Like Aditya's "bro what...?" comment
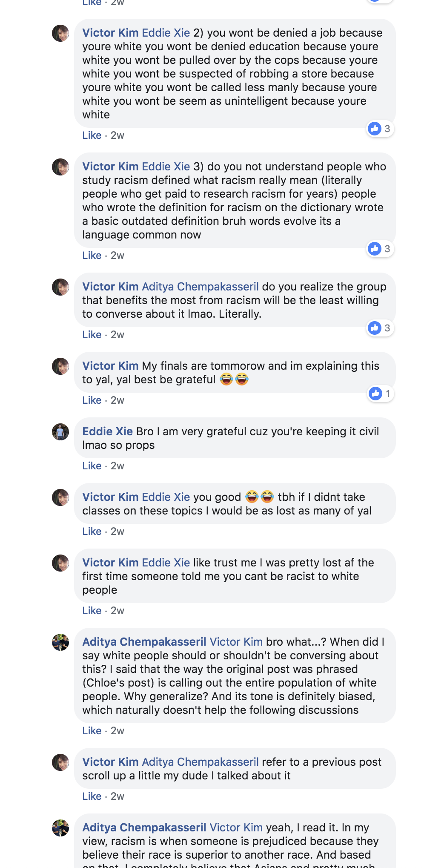The height and width of the screenshot is (868, 424). pos(92,731)
